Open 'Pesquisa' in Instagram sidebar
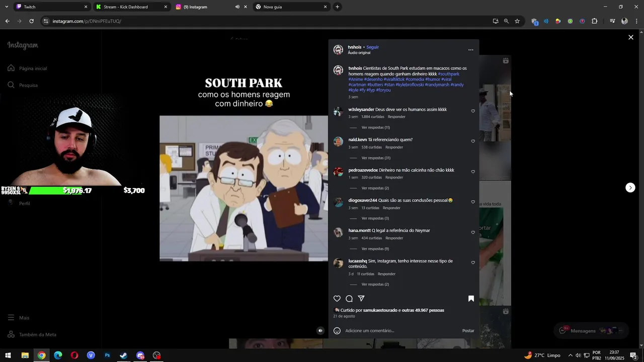This screenshot has height=362, width=644. click(x=23, y=85)
